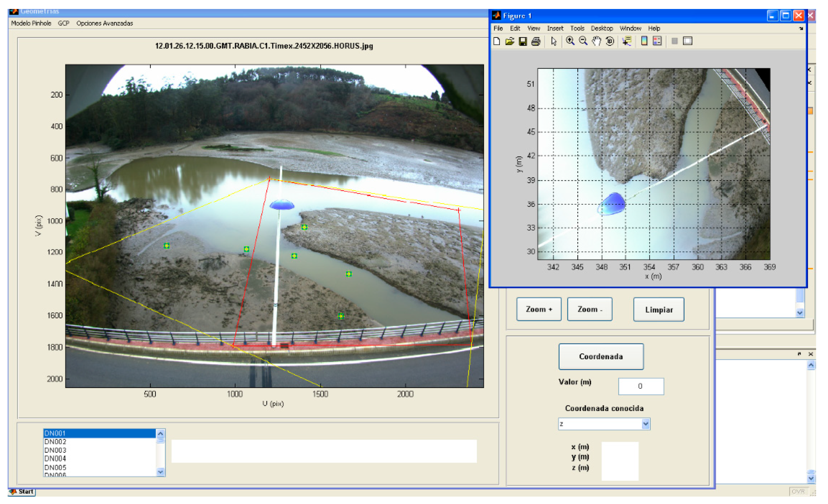Click the Print Figure icon
Screen dimensions: 828x504
536,41
